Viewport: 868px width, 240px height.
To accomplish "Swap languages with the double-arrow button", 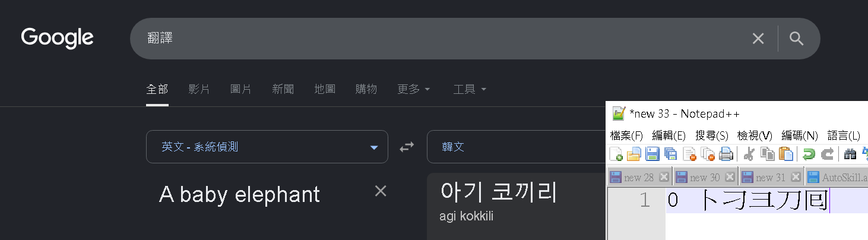I will point(407,147).
